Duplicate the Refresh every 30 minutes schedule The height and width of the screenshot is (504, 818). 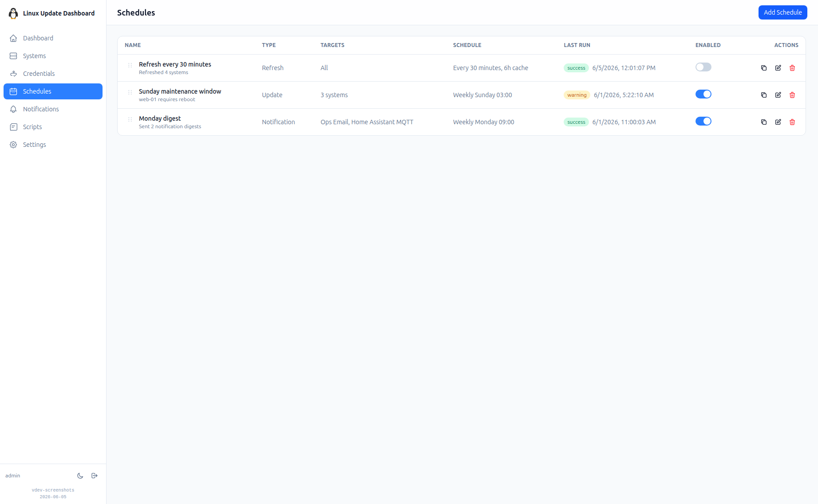pyautogui.click(x=764, y=68)
